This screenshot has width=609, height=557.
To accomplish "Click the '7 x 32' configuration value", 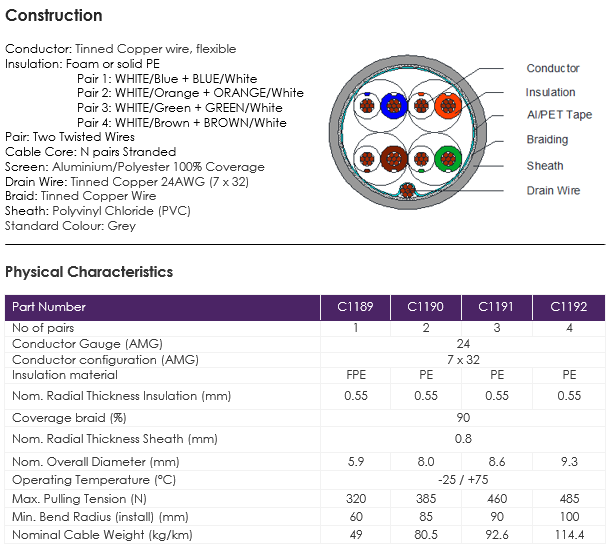I will tap(463, 360).
